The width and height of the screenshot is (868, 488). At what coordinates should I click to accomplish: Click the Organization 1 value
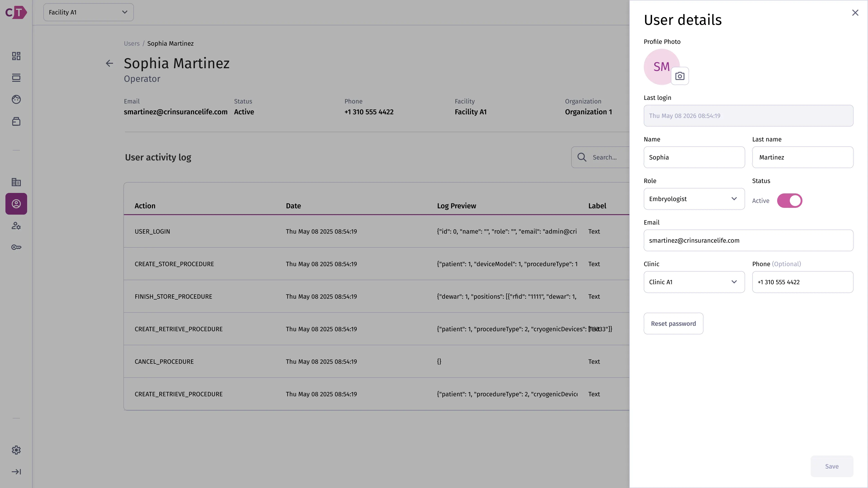coord(588,112)
